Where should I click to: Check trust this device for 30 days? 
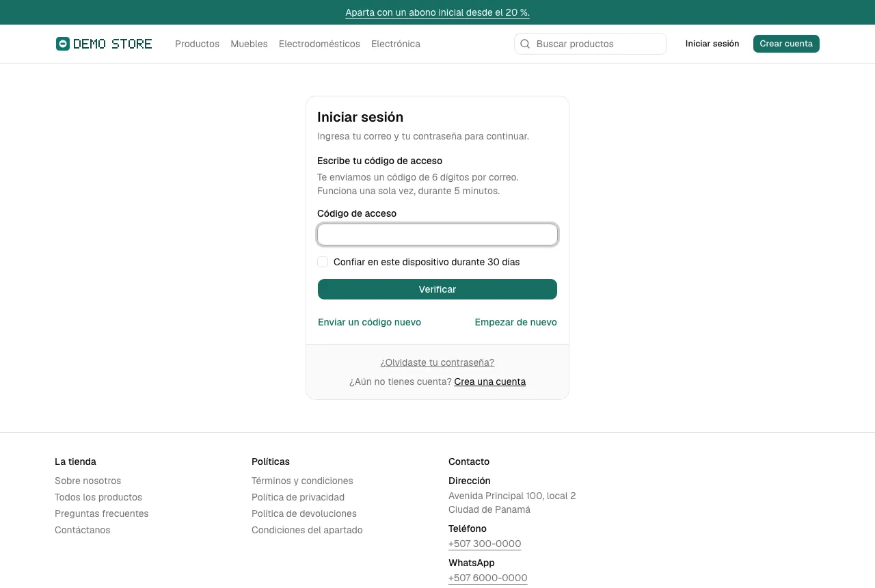click(x=323, y=262)
